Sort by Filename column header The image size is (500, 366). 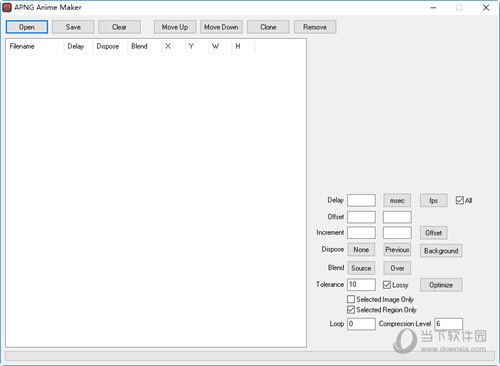pos(35,46)
